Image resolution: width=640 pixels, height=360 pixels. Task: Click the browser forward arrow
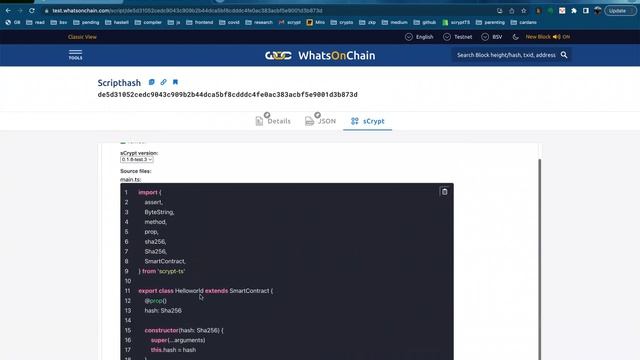pyautogui.click(x=20, y=11)
